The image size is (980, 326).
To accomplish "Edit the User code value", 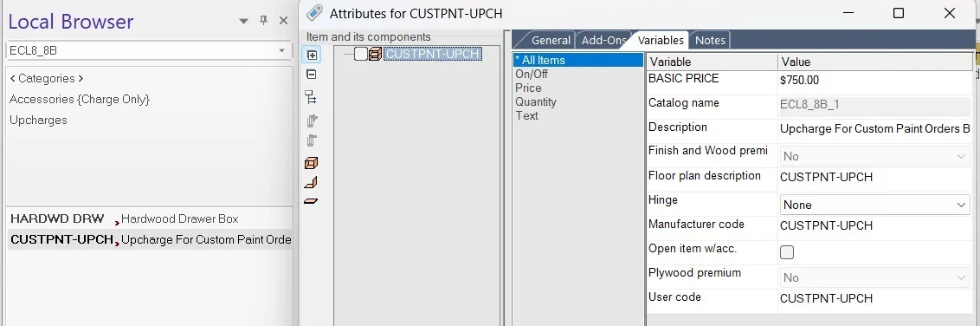I will (x=875, y=298).
